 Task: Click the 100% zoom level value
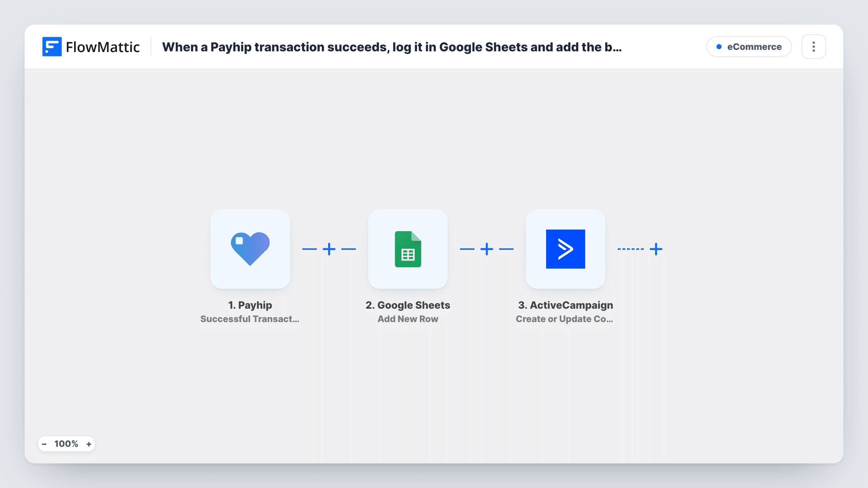66,444
